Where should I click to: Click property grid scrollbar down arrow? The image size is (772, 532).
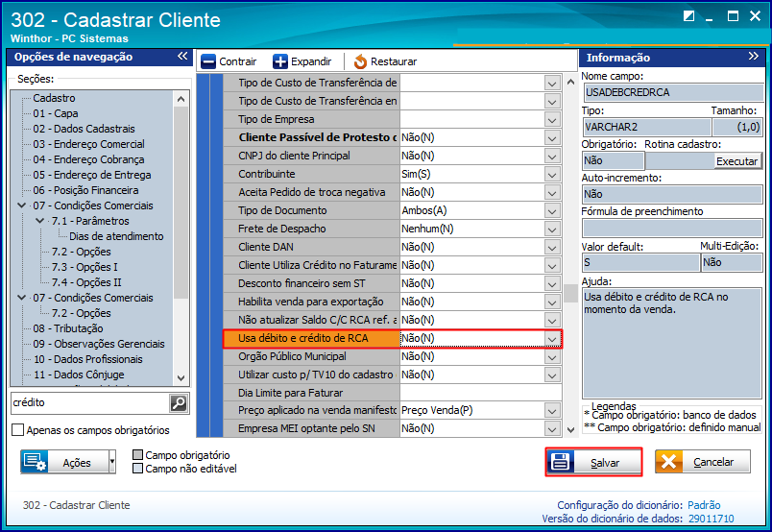click(x=570, y=429)
